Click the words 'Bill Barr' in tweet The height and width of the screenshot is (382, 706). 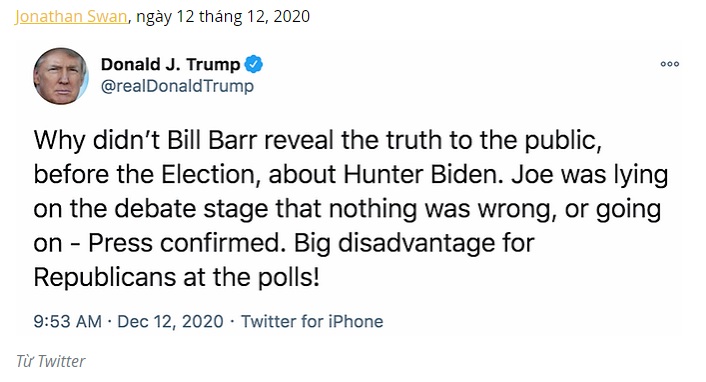[213, 140]
